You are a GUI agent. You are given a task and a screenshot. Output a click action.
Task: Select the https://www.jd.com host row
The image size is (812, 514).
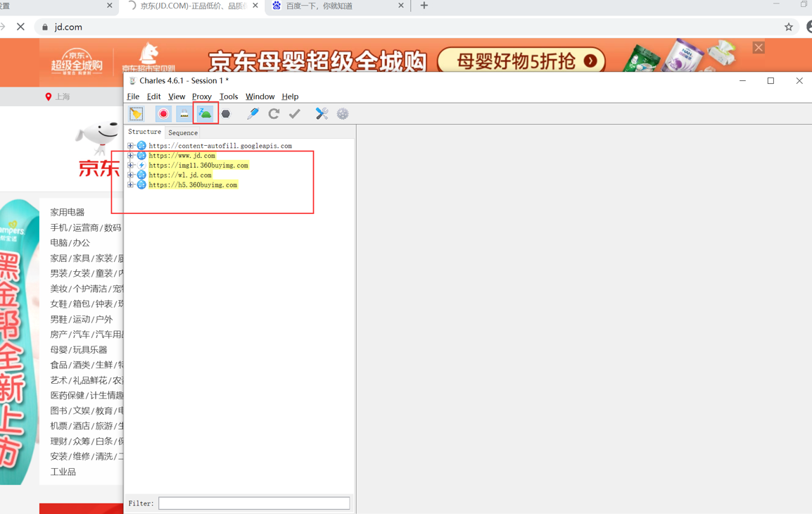182,156
